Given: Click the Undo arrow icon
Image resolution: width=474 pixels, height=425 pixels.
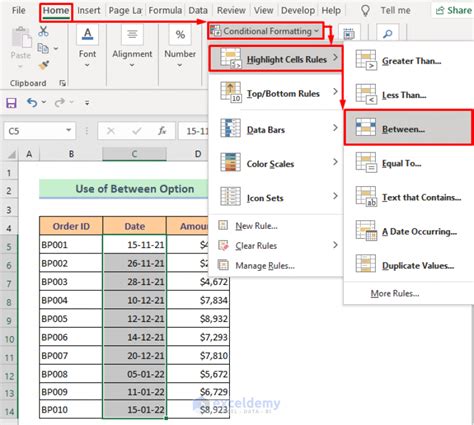Looking at the screenshot, I should [x=32, y=103].
